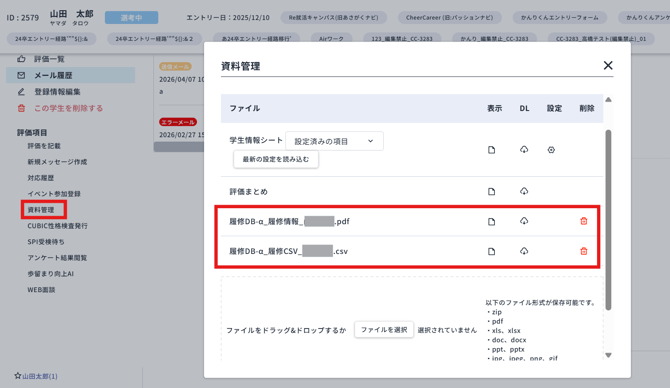
Task: Click the 評価まとめ file name
Action: 249,192
